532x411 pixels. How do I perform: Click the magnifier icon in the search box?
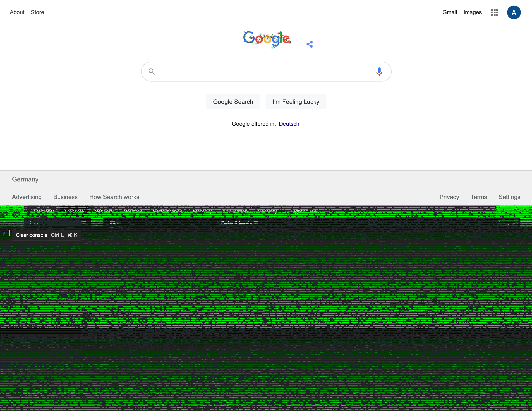[x=152, y=72]
